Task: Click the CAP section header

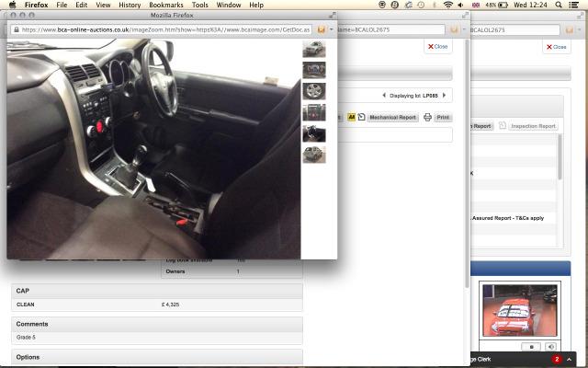Action: (157, 291)
